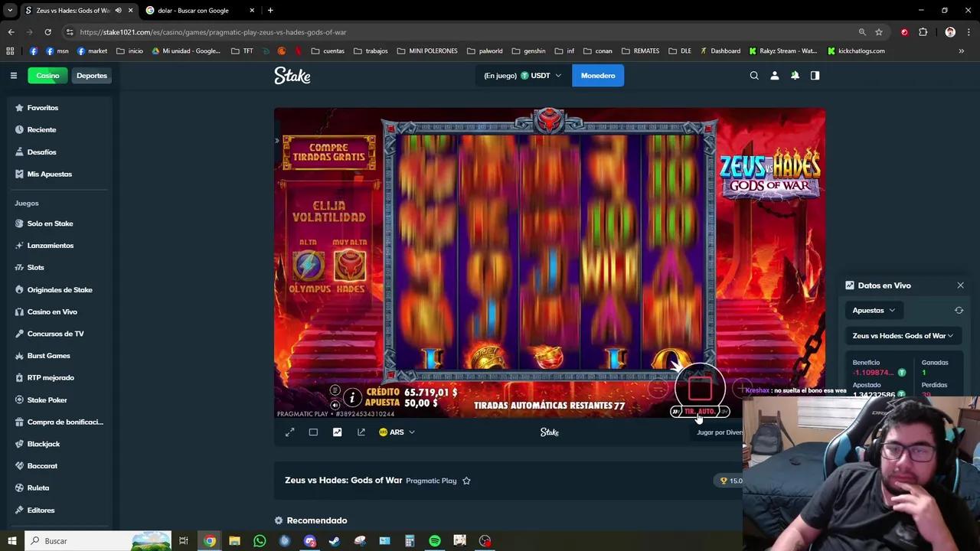980x551 pixels.
Task: Switch to the Deportes tab in the sidebar
Action: pos(91,75)
